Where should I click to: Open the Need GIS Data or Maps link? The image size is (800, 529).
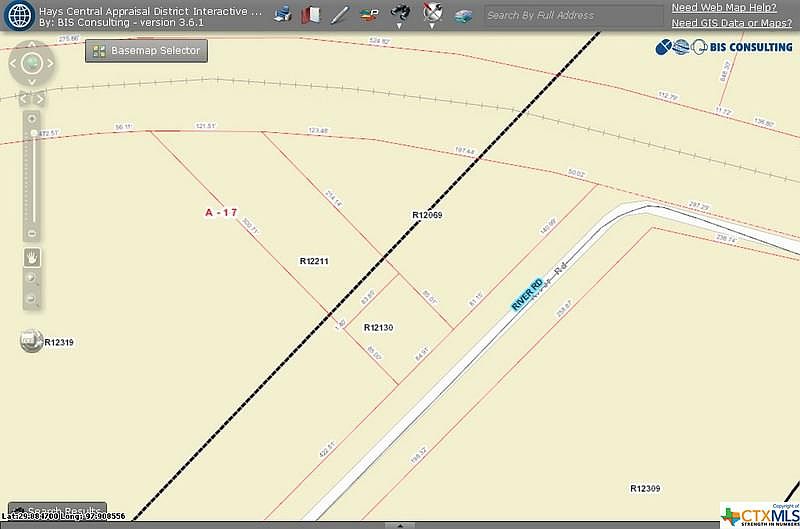point(732,23)
